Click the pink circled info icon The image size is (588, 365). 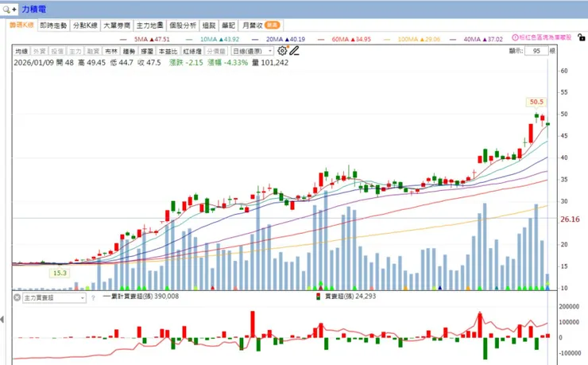pos(515,37)
